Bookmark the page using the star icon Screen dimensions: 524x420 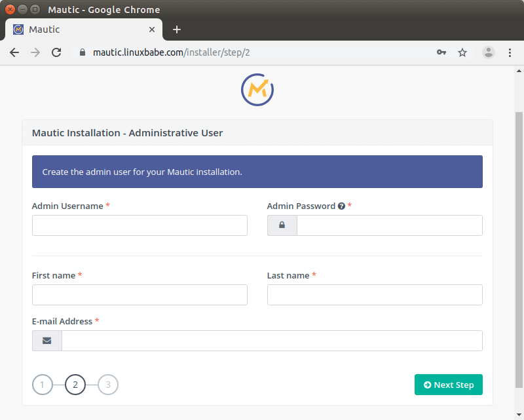[462, 52]
